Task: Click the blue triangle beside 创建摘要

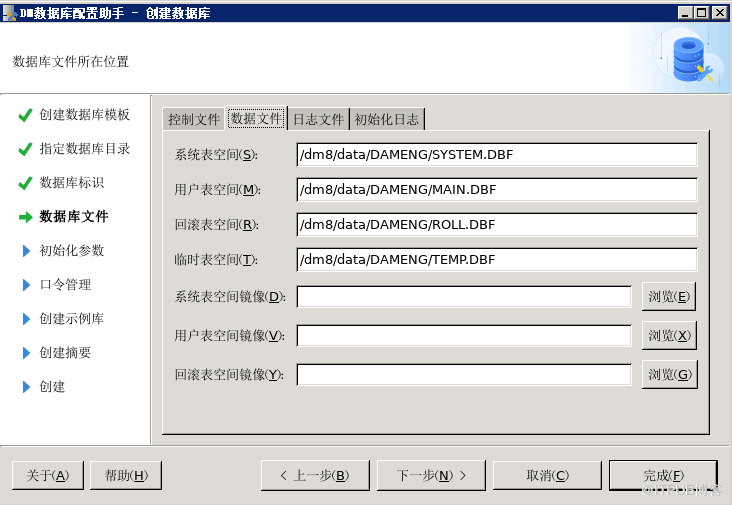Action: pyautogui.click(x=26, y=353)
